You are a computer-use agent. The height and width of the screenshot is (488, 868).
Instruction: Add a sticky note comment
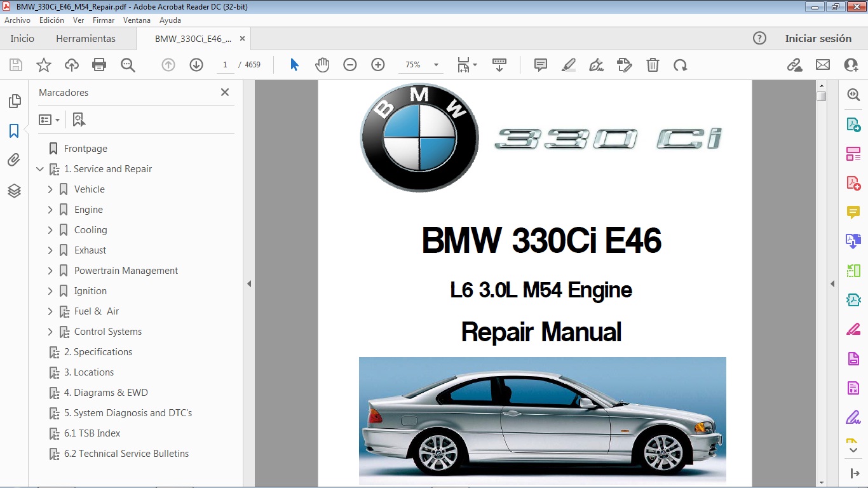539,64
